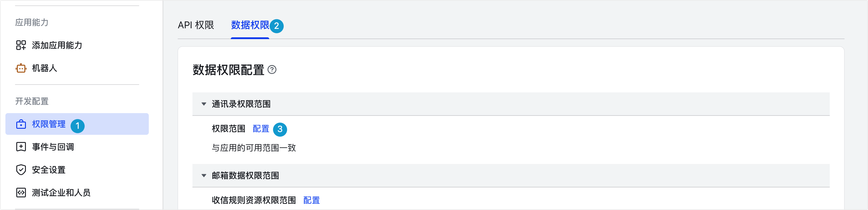This screenshot has height=210, width=868.
Task: Click the 测试企业和人员 code icon
Action: 21,193
